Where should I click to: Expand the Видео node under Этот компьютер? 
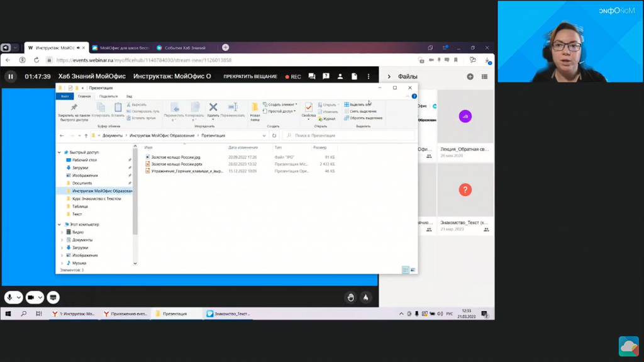[x=62, y=232]
